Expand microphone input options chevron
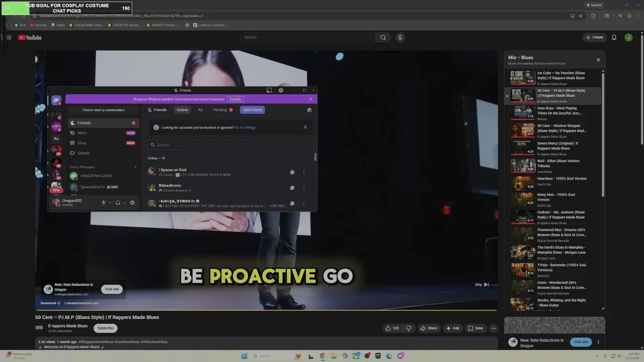644x362 pixels. 110,203
